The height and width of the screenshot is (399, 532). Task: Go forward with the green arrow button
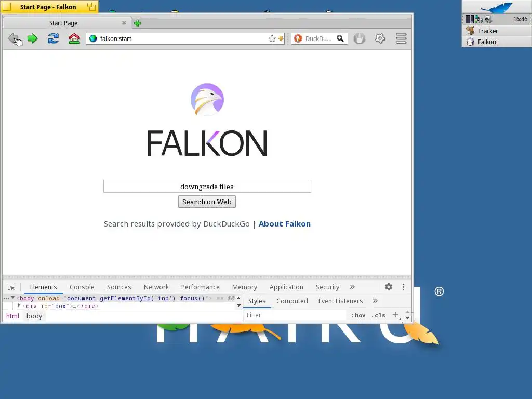(33, 38)
